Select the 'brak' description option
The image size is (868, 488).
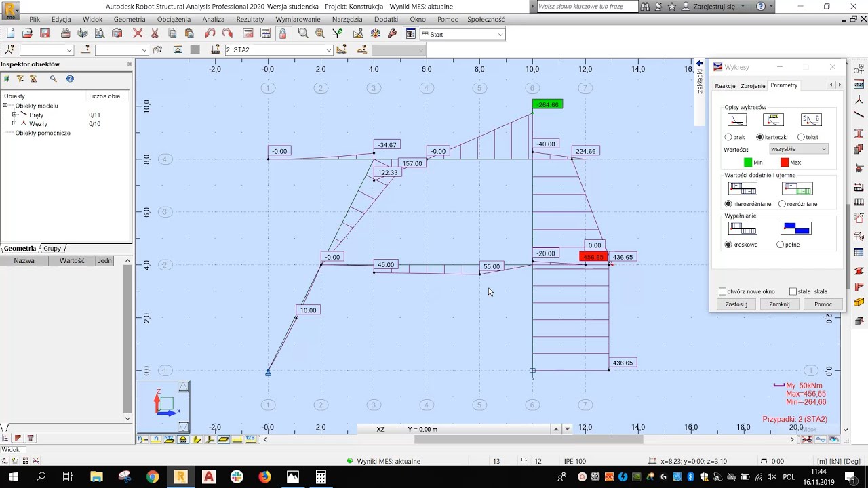tap(734, 137)
